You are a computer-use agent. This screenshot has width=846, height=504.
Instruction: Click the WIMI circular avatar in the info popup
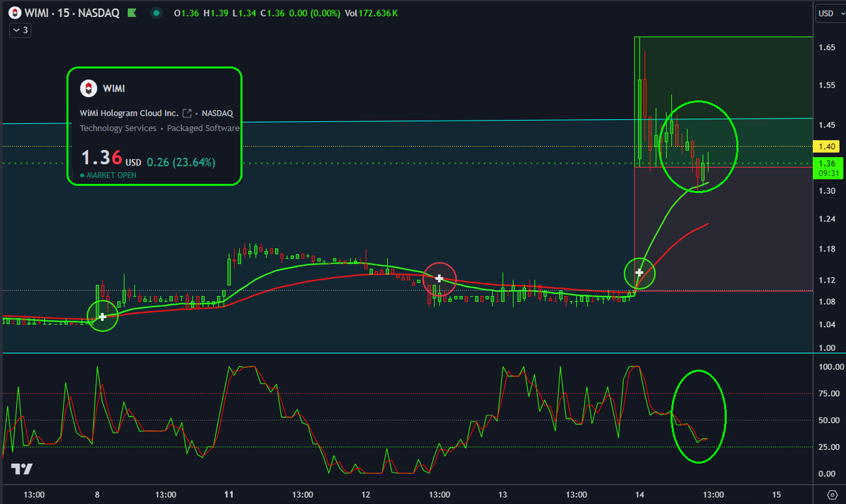tap(87, 88)
